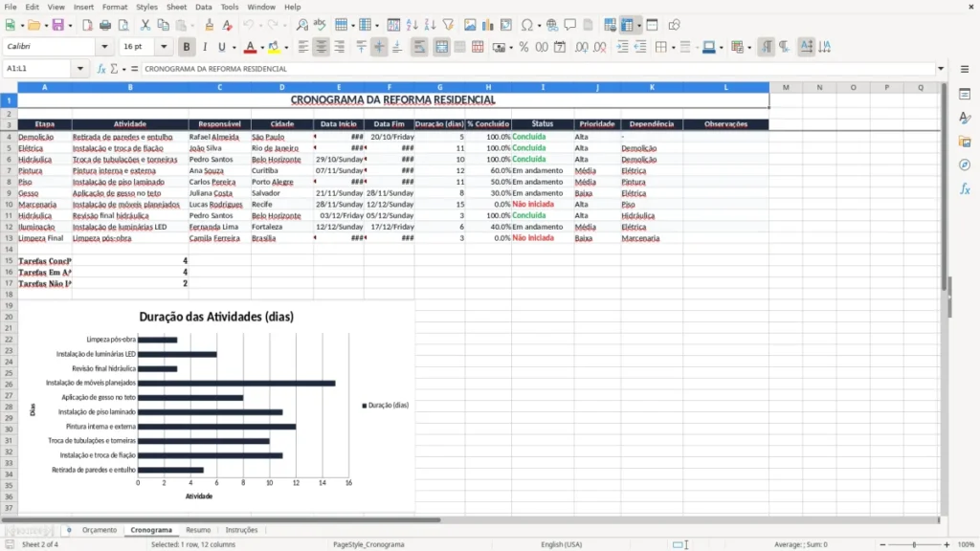980x551 pixels.
Task: Open the Styles menu
Action: point(146,7)
